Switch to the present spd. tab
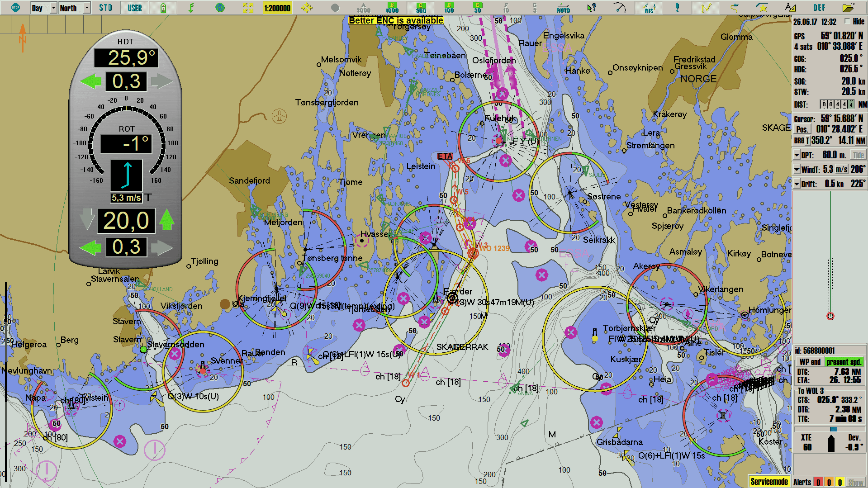Image resolution: width=868 pixels, height=488 pixels. coord(844,362)
